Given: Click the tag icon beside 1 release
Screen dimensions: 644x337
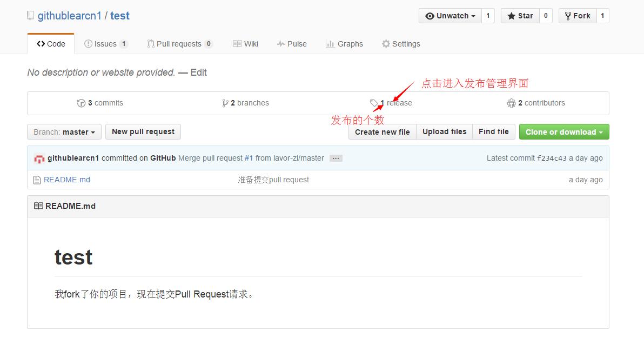Looking at the screenshot, I should (374, 103).
